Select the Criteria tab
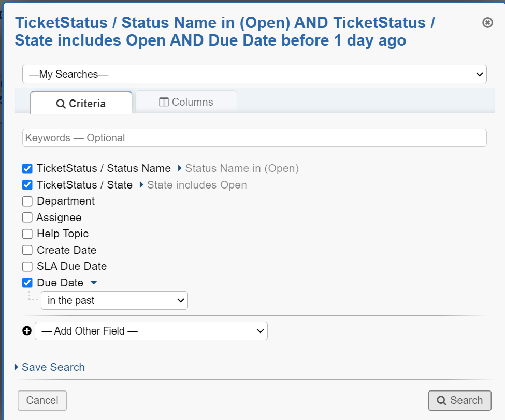This screenshot has height=420, width=505. pos(81,104)
